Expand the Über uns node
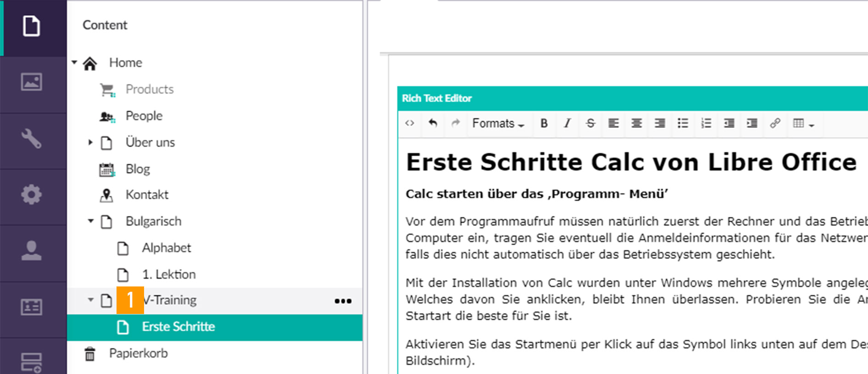 [x=90, y=143]
